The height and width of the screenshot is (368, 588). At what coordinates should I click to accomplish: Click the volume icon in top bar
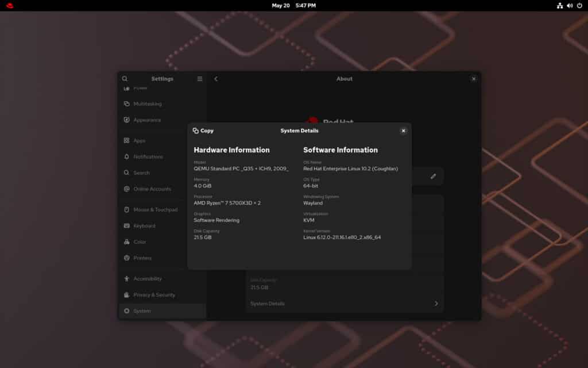click(x=570, y=6)
